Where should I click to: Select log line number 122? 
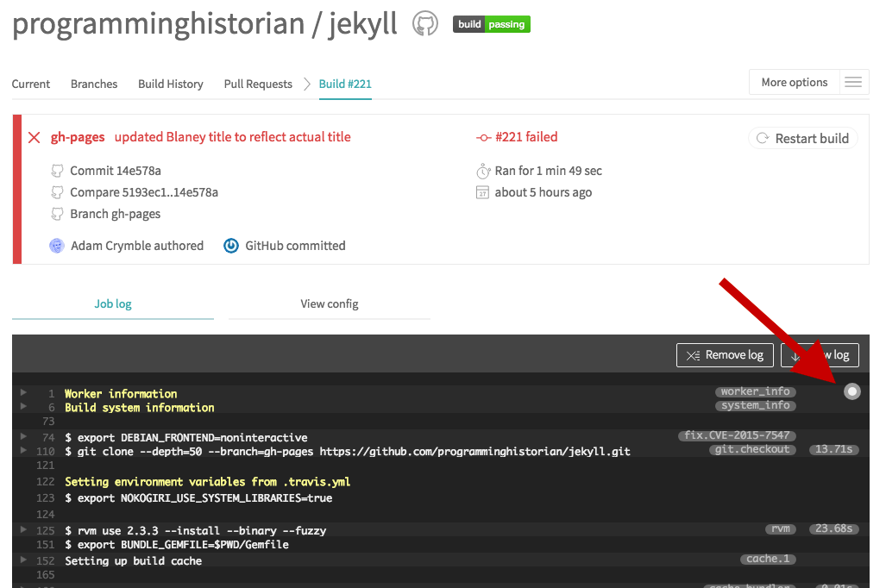(45, 481)
